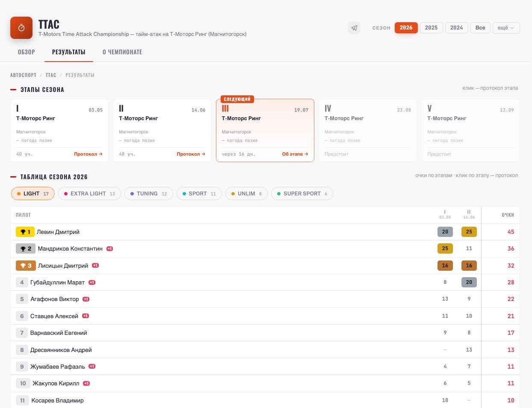This screenshot has height=408, width=532.
Task: Click the +1 badge next to Лисицын Дмитрий
Action: coord(95,266)
